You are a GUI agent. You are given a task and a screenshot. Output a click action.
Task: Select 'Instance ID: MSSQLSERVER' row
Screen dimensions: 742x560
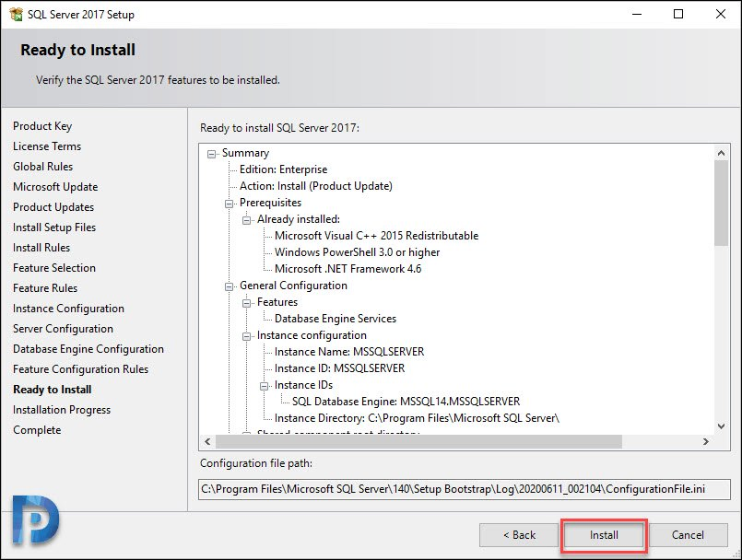[x=340, y=368]
